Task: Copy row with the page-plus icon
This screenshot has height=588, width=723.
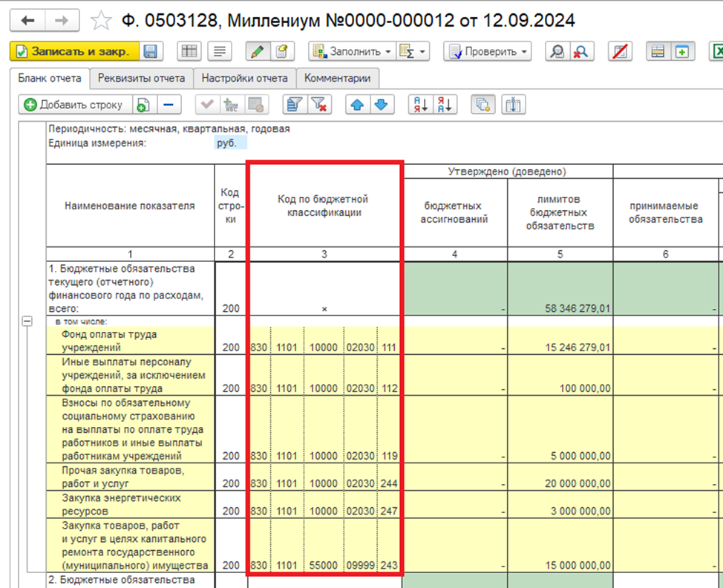Action: [x=145, y=105]
